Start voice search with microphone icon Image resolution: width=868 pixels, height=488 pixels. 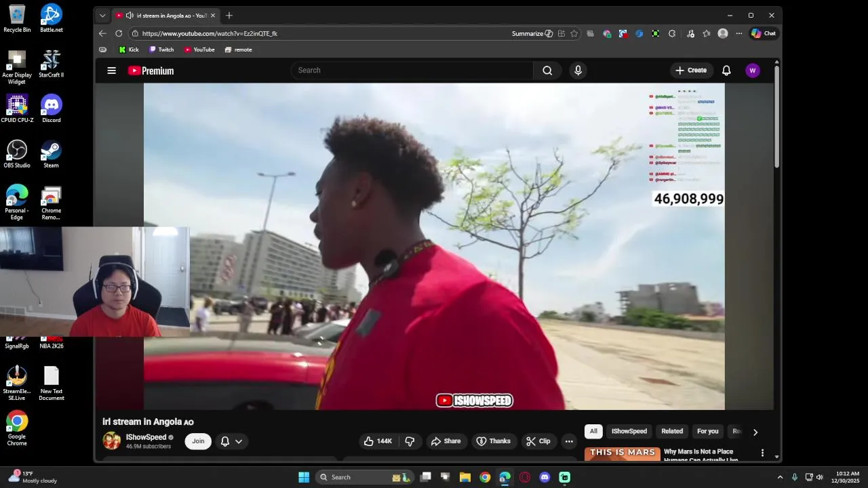[x=578, y=70]
